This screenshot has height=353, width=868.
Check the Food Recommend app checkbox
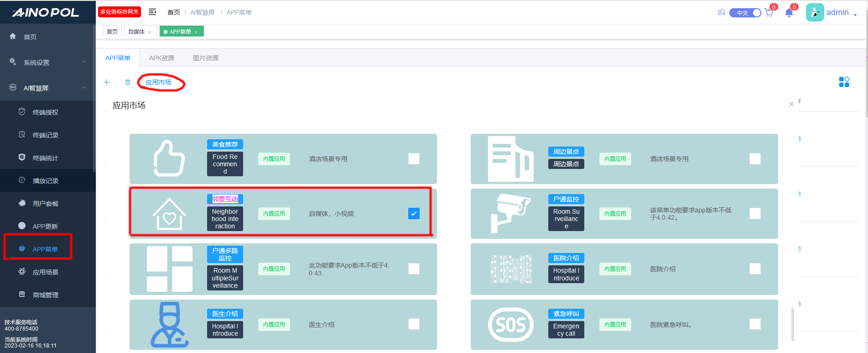414,159
